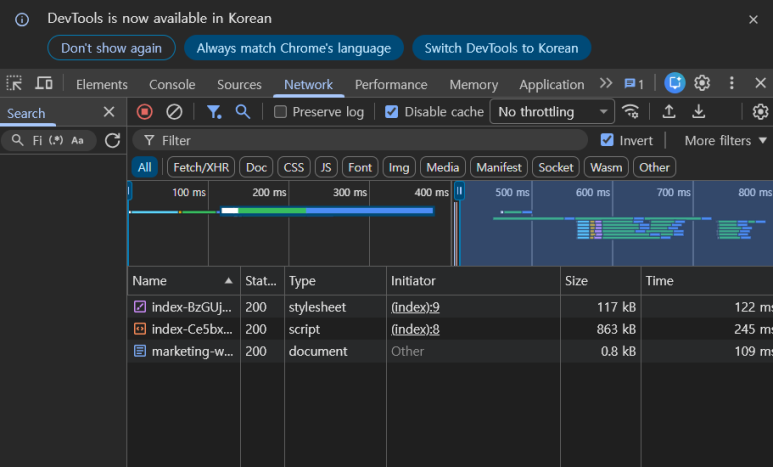Toggle the filter funnel icon
Image resolution: width=773 pixels, height=467 pixels.
point(214,112)
